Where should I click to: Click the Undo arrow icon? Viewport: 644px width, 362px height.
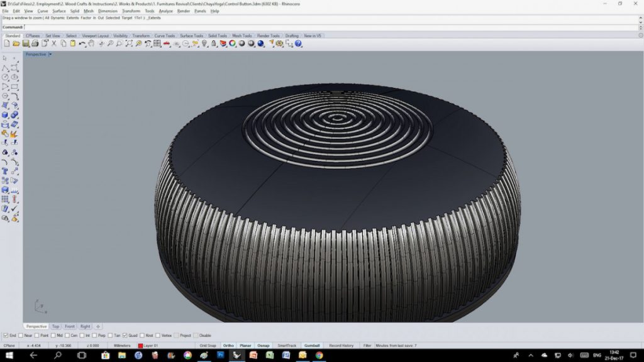(82, 43)
